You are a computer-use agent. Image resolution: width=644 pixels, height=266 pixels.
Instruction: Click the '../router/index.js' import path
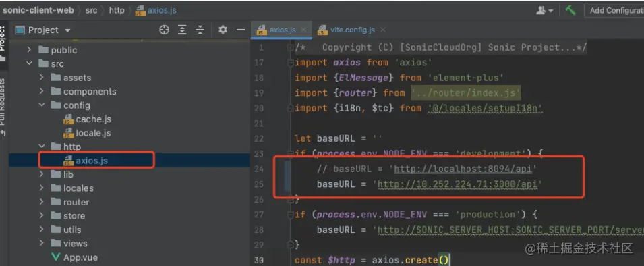pos(466,93)
